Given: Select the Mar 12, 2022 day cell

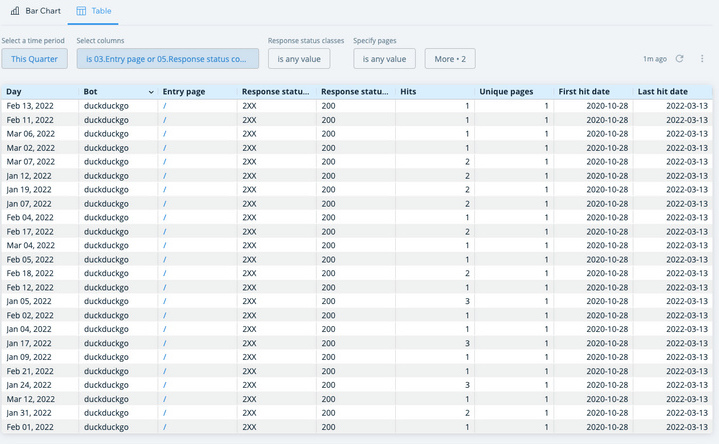Looking at the screenshot, I should 30,399.
